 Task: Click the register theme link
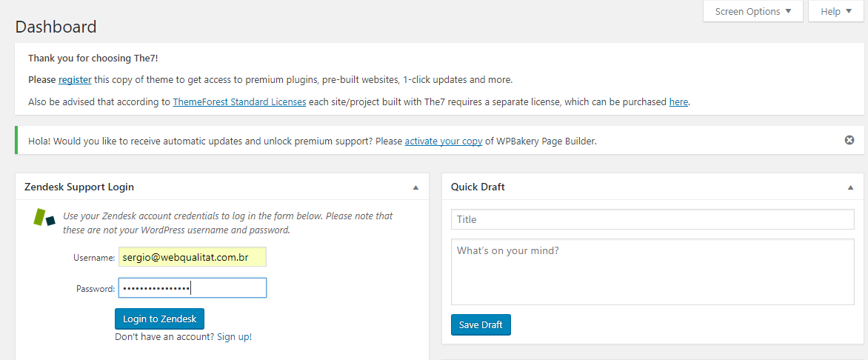pyautogui.click(x=75, y=79)
